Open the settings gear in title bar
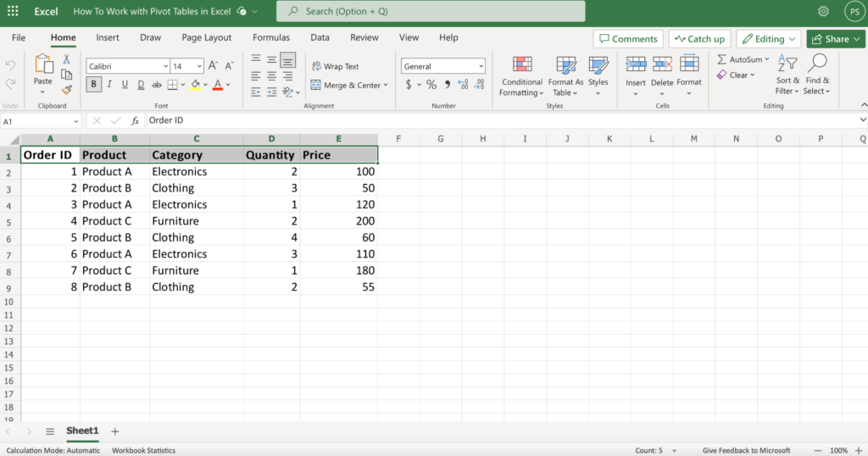This screenshot has width=868, height=456. [x=823, y=12]
